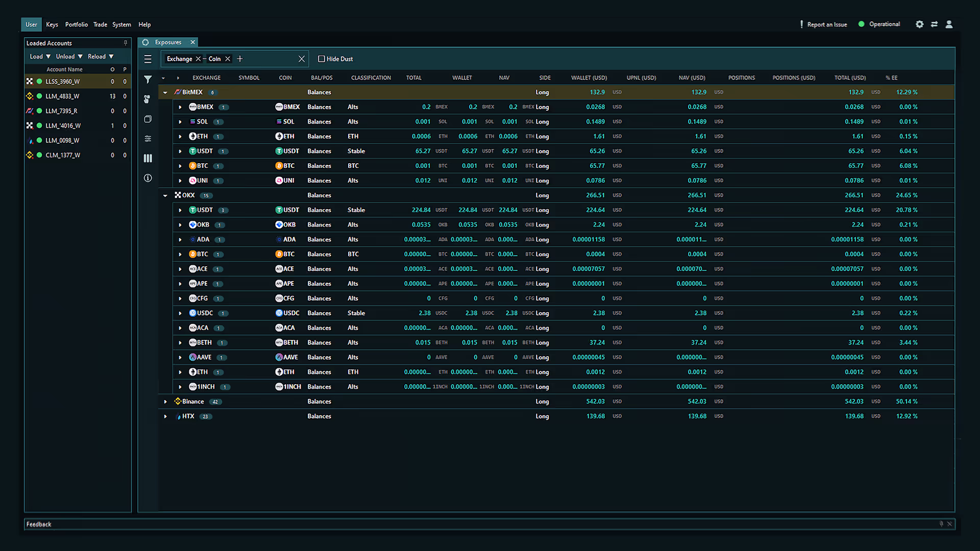Open the user profile icon
Screen dimensions: 980x551
click(x=949, y=24)
